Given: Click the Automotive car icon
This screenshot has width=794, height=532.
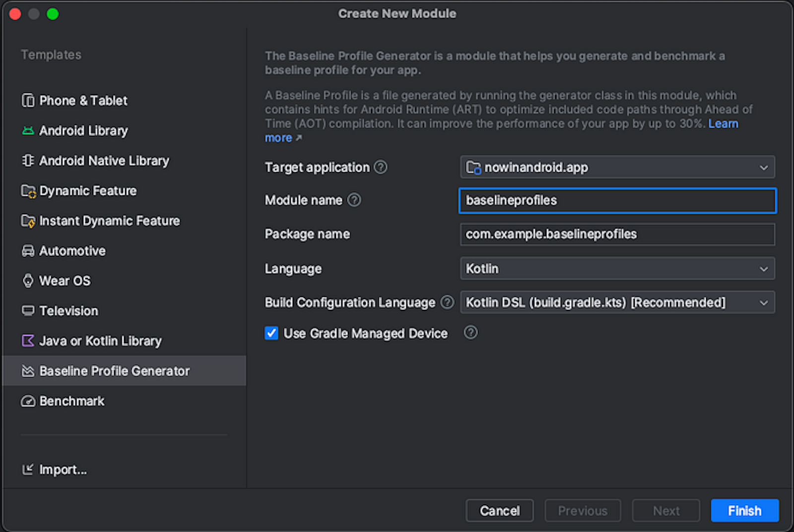Looking at the screenshot, I should pos(28,251).
